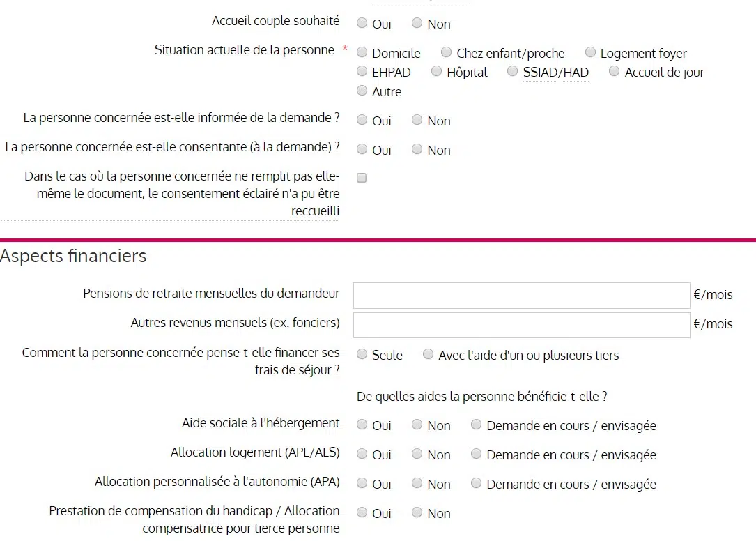Select the SSIAD/HAD radio option
The image size is (756, 541).
click(x=513, y=71)
